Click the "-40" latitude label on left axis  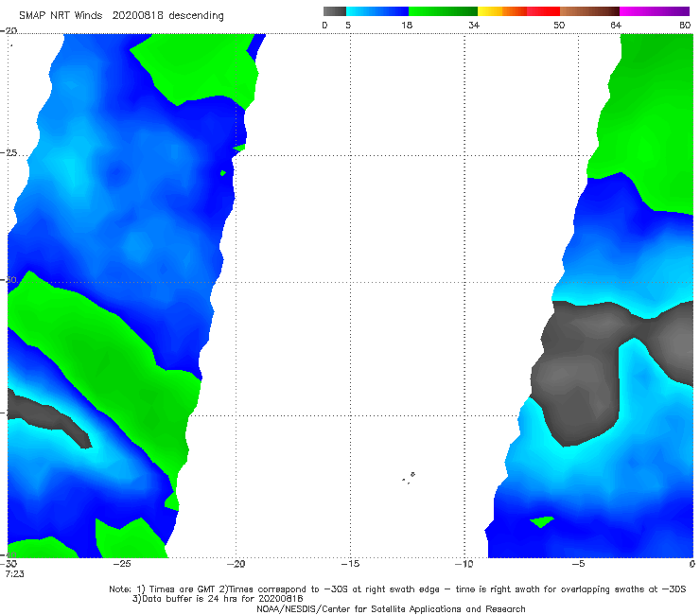point(9,555)
